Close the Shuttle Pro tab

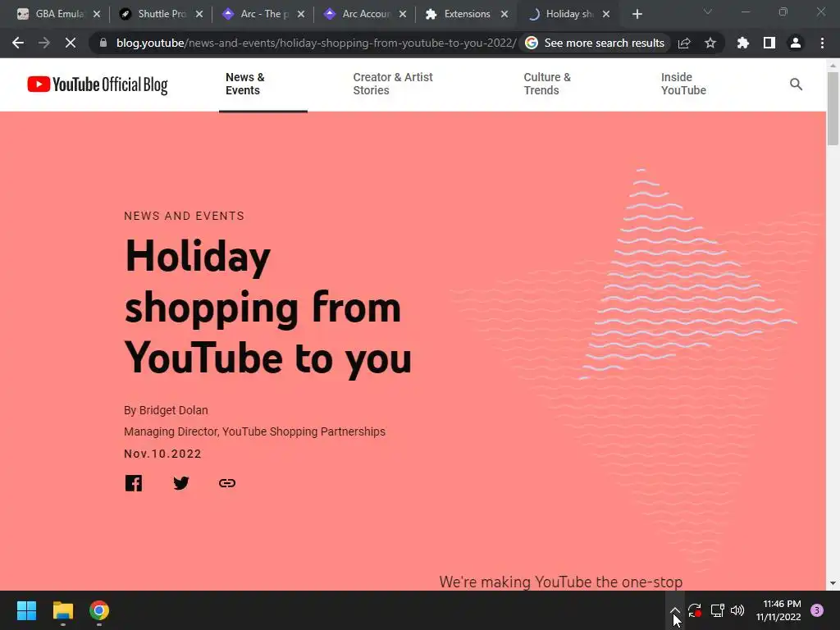[199, 14]
